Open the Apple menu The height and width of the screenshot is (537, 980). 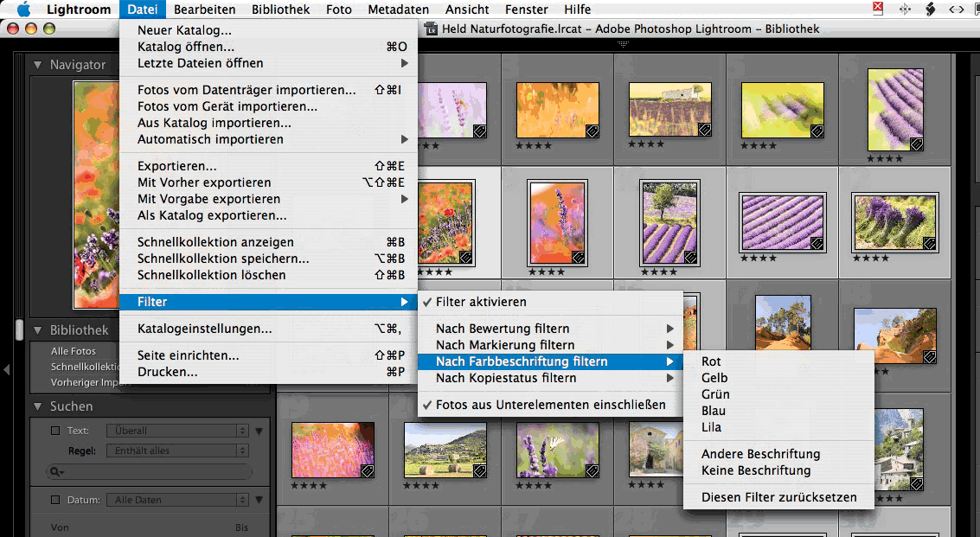point(23,9)
